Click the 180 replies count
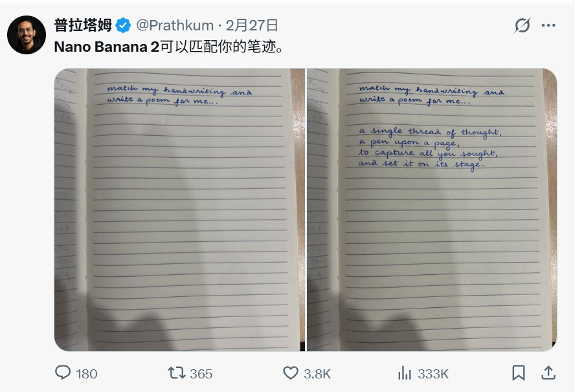 click(86, 374)
